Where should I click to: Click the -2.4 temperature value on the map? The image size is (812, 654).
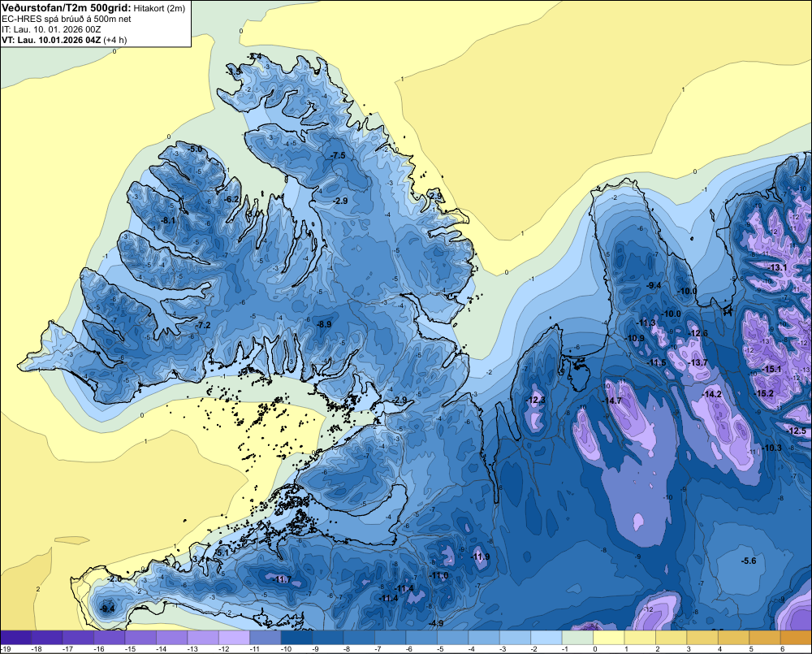[x=254, y=57]
